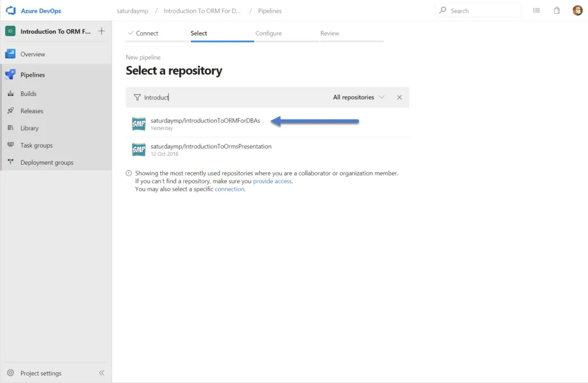The image size is (588, 383).
Task: Click the Review step tab
Action: point(330,33)
